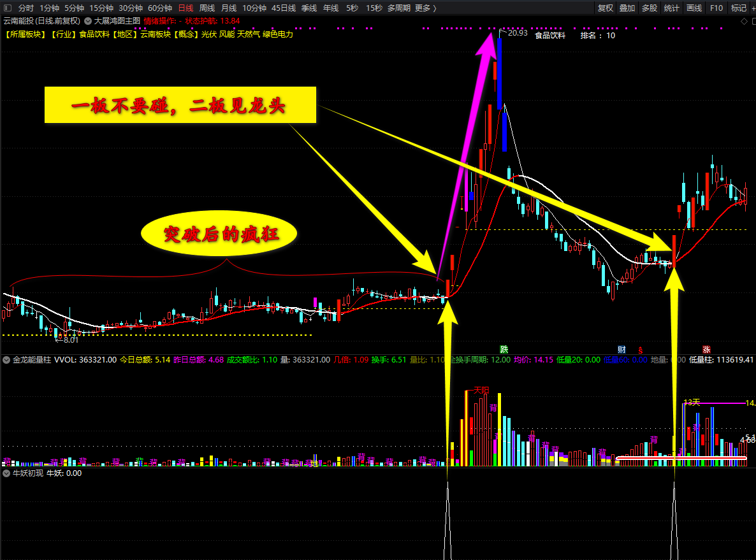Select the 30分钟 period
The width and height of the screenshot is (756, 560).
coord(131,8)
